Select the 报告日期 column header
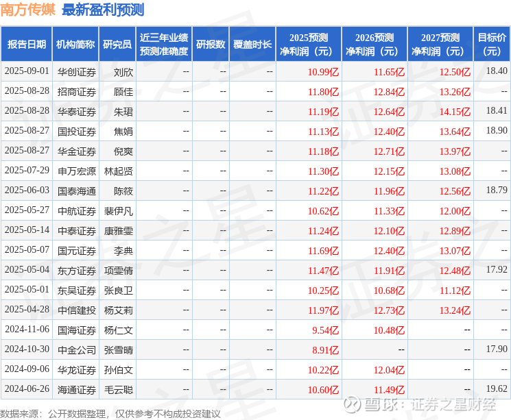The image size is (511, 420). pos(26,45)
